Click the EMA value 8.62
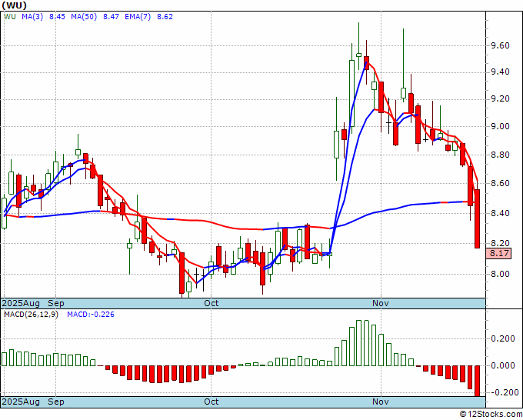Screen dimensions: 523x420 (165, 17)
